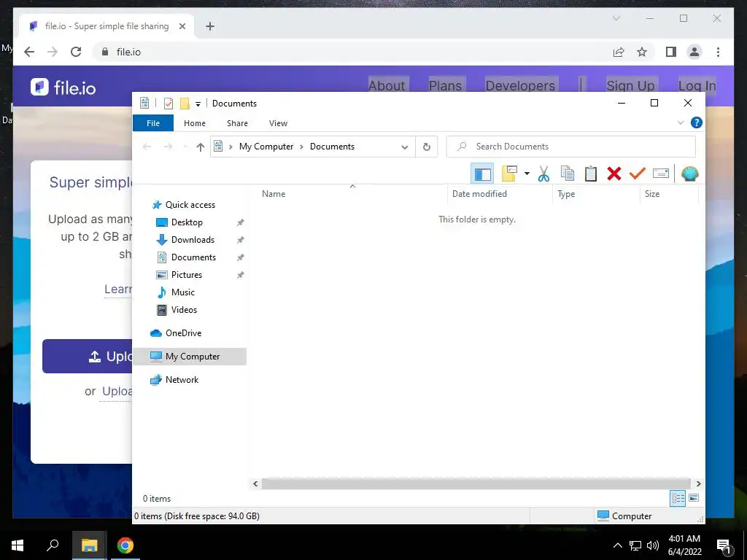This screenshot has height=560, width=747.
Task: Open a new Chrome tab
Action: tap(209, 26)
